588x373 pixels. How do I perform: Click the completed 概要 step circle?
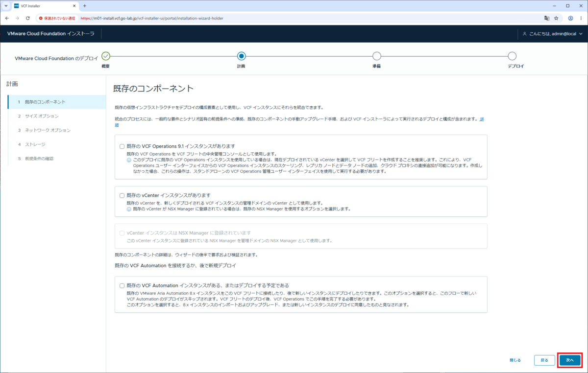click(106, 56)
